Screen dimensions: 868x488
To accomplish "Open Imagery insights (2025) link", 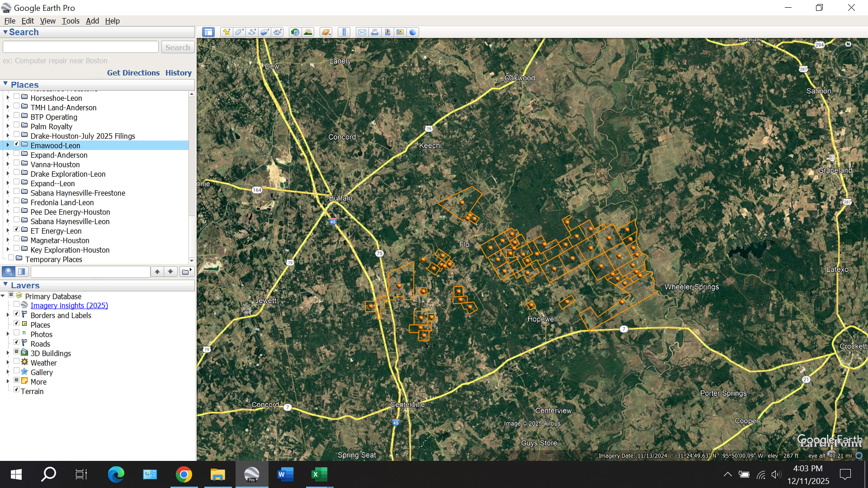I will point(69,305).
